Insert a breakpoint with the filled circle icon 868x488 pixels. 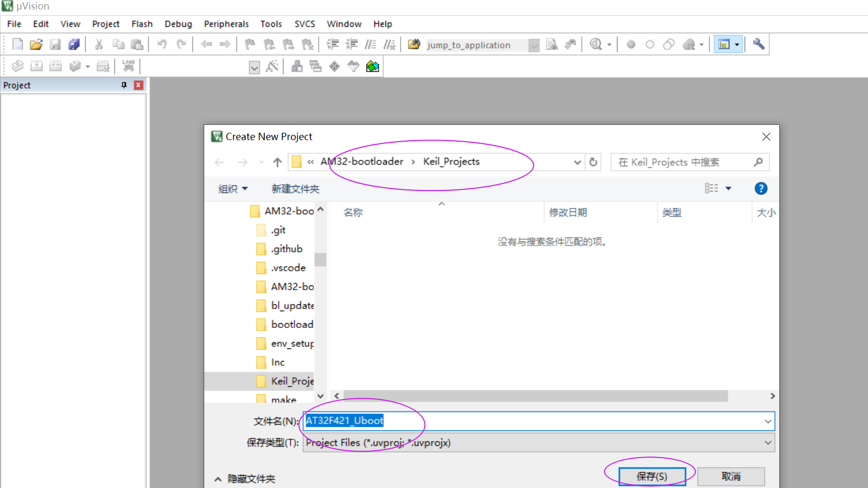click(x=631, y=45)
